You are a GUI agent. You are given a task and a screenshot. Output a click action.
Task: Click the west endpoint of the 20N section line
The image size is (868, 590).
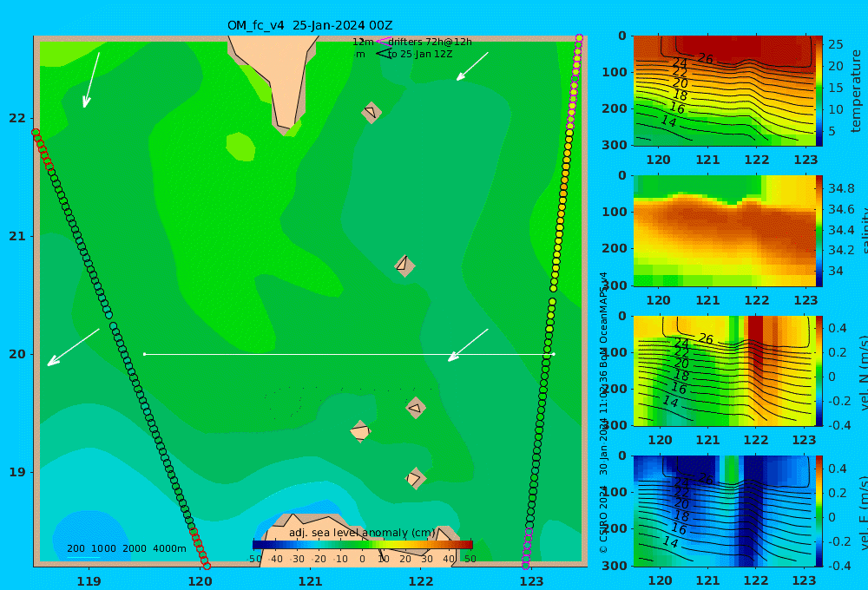tap(144, 354)
